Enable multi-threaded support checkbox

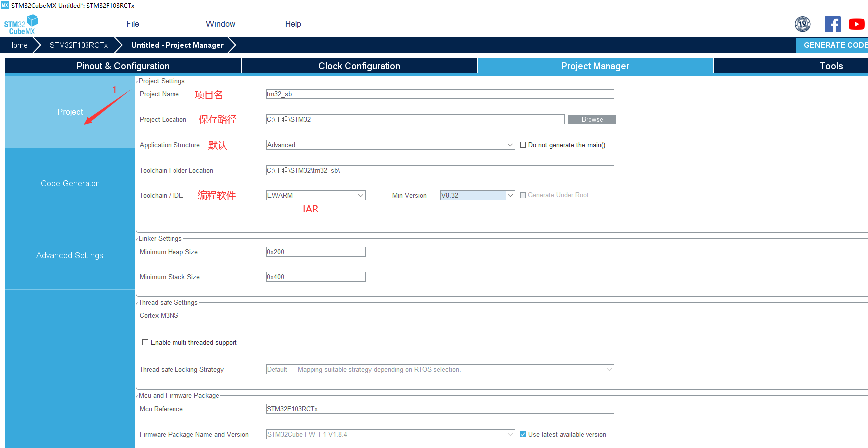[145, 342]
